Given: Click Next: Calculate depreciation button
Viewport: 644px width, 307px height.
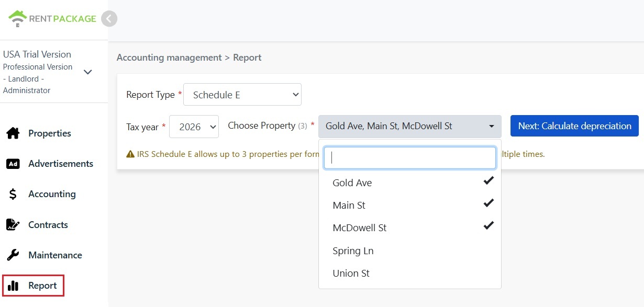Looking at the screenshot, I should [574, 126].
